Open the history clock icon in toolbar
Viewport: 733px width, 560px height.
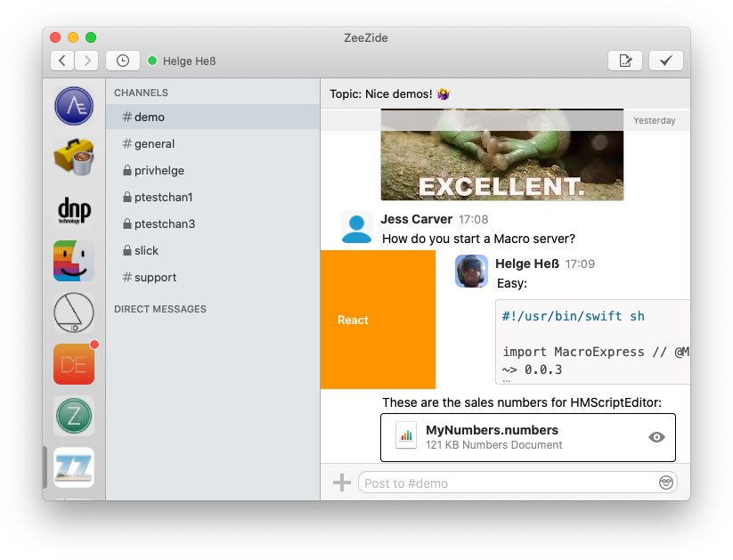(122, 60)
